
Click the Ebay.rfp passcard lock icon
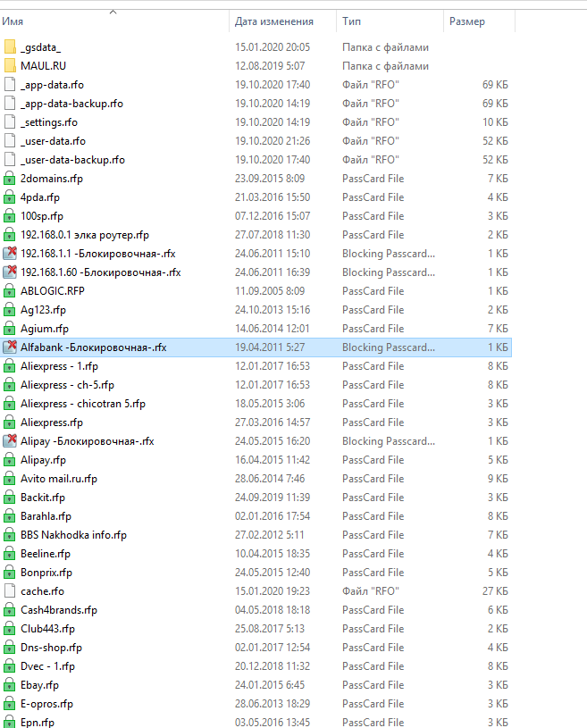click(10, 685)
